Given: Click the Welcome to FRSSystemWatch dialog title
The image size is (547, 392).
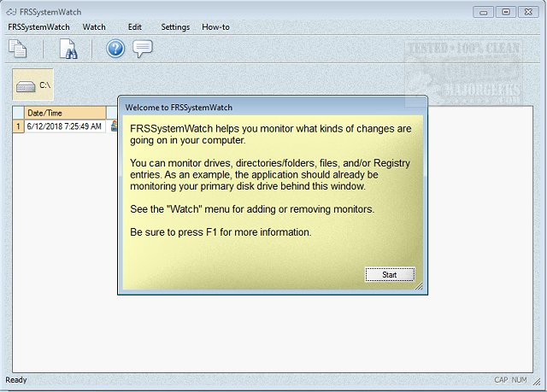Looking at the screenshot, I should [x=179, y=108].
